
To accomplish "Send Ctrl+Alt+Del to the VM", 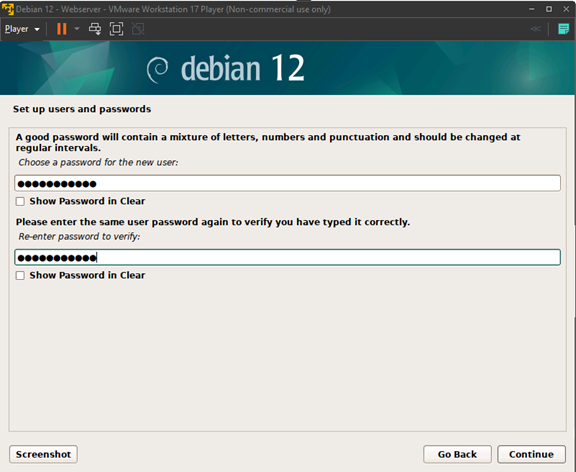I will point(95,29).
